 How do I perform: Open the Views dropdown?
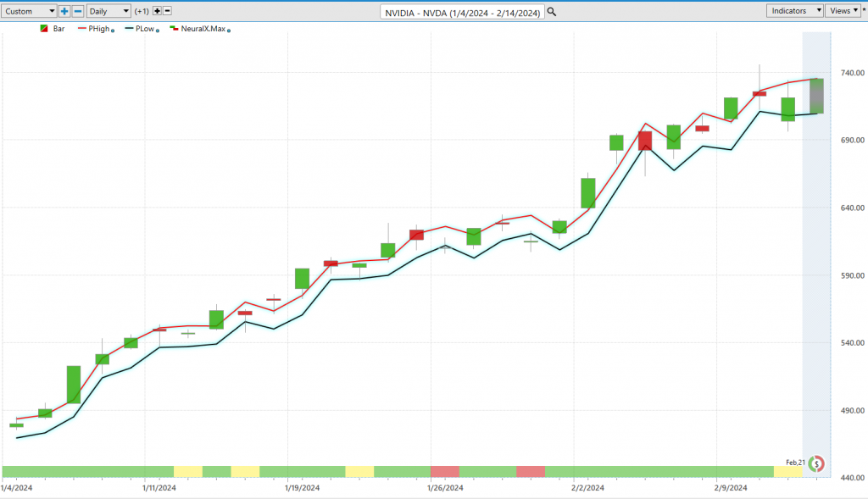(x=843, y=10)
